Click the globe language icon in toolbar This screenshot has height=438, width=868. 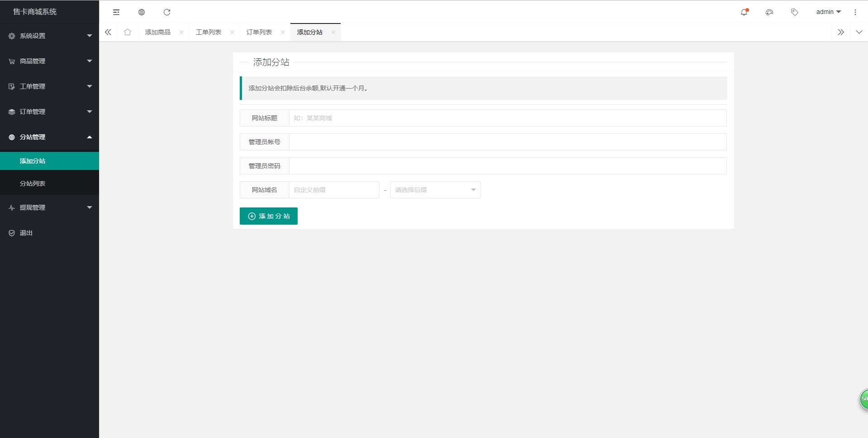pos(142,12)
